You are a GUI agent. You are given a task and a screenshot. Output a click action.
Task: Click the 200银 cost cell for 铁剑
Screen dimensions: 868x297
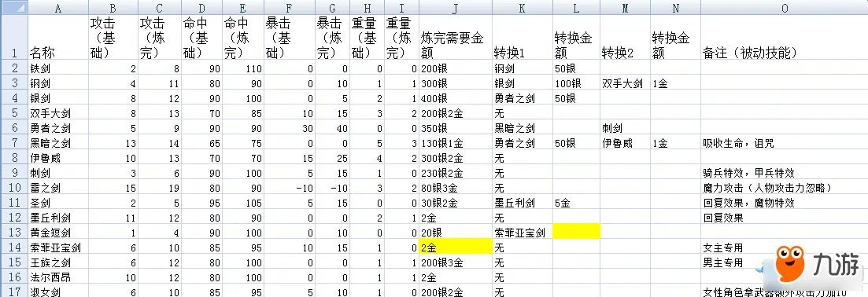pos(455,69)
